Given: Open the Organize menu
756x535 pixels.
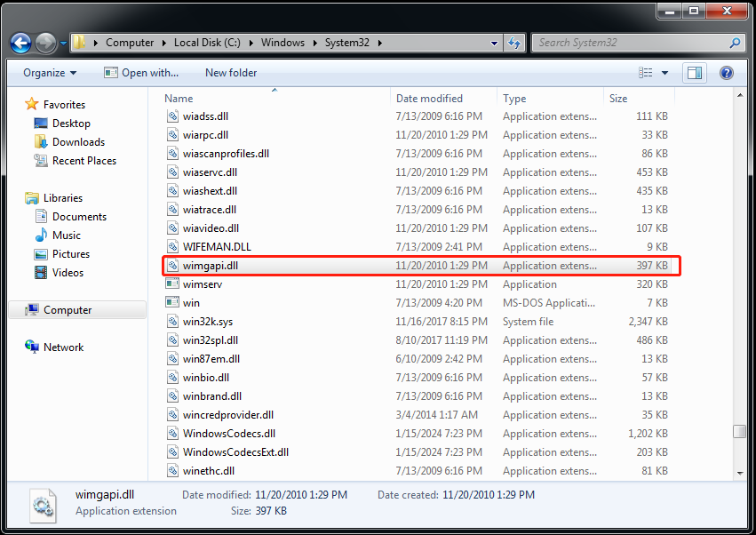Looking at the screenshot, I should pyautogui.click(x=50, y=73).
